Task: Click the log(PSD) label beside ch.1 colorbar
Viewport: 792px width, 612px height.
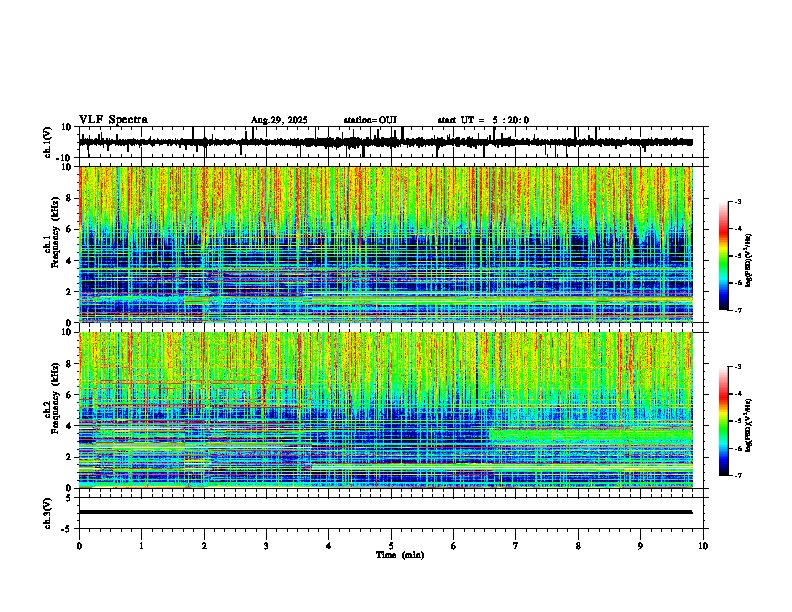Action: tap(749, 261)
